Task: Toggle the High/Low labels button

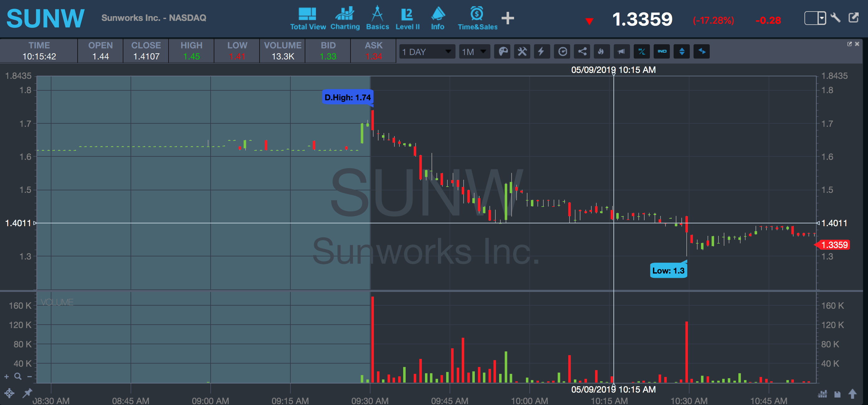Action: pyautogui.click(x=641, y=51)
